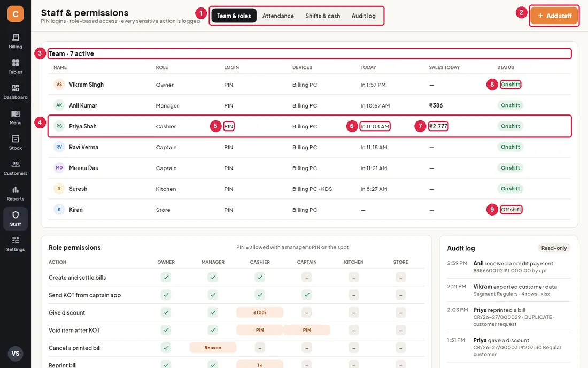Click Suresh's 'Billing PC · KDS' devices cell
Image resolution: width=588 pixels, height=368 pixels.
pos(312,189)
